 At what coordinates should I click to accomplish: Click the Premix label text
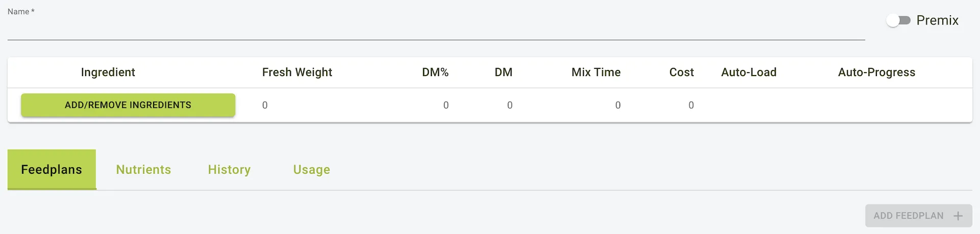(x=937, y=20)
